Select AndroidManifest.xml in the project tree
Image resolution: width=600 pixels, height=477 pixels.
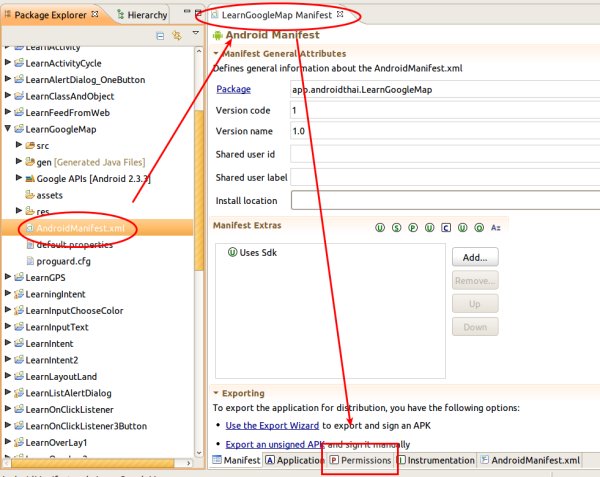(80, 228)
